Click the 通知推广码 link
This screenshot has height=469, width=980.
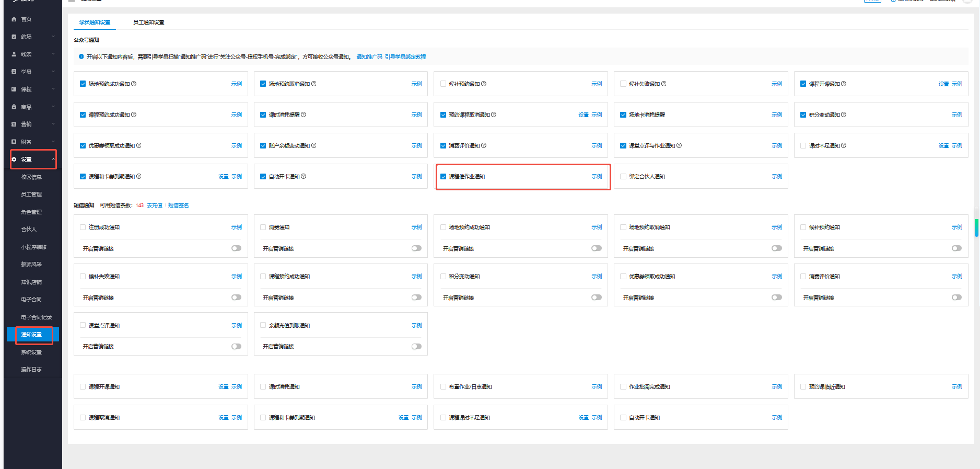tap(369, 57)
